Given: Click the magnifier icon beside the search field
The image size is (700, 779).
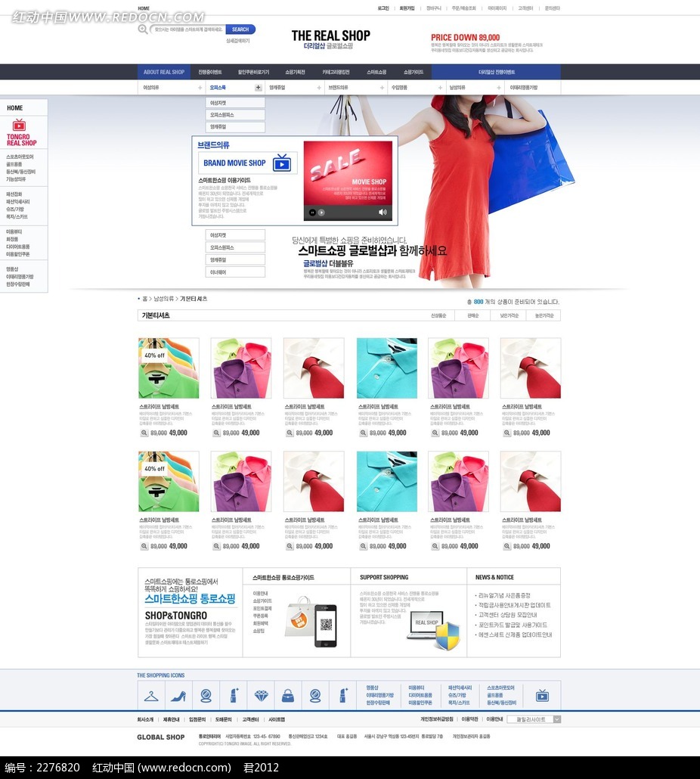Looking at the screenshot, I should pos(143,29).
